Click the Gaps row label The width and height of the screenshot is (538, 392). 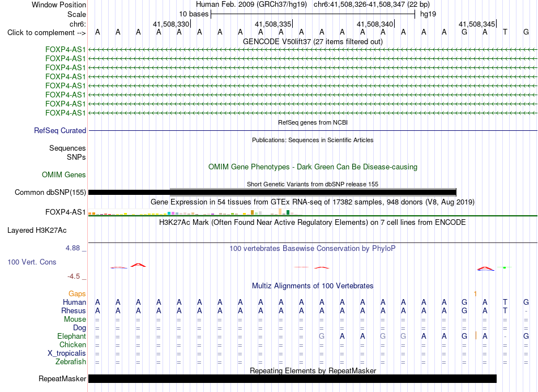[x=77, y=293]
